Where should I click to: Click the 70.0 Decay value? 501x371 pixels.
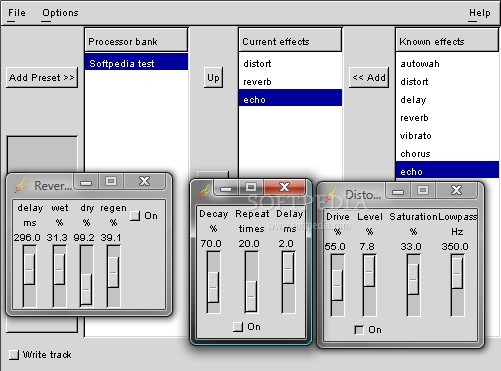pyautogui.click(x=211, y=244)
